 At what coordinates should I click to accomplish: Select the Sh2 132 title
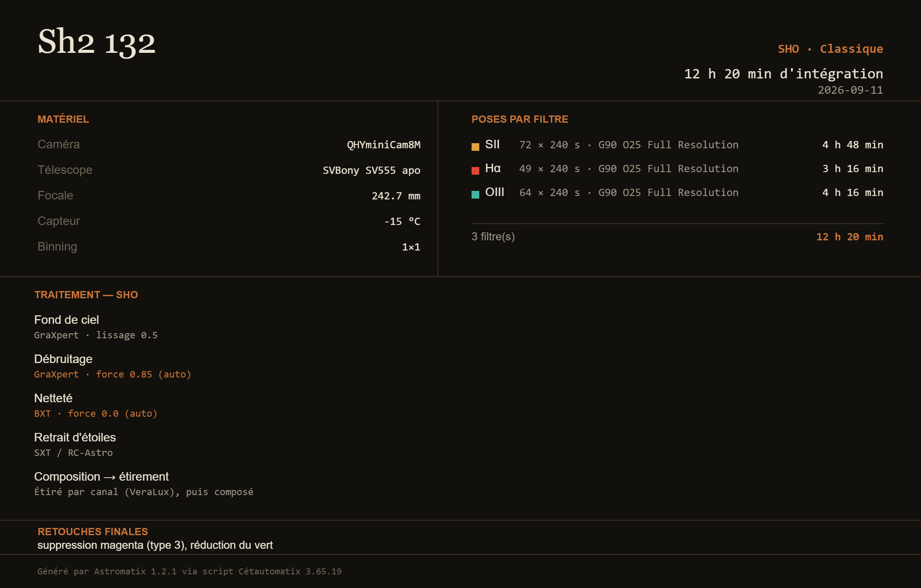point(97,42)
